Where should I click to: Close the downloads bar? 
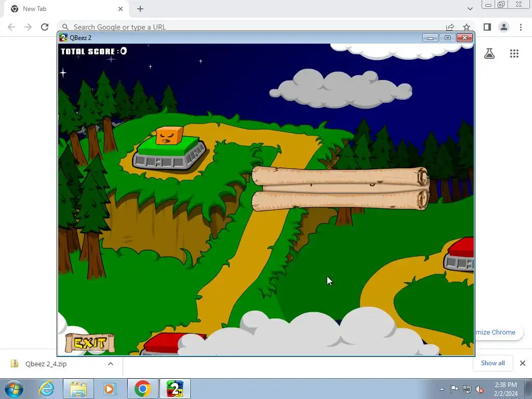point(523,363)
